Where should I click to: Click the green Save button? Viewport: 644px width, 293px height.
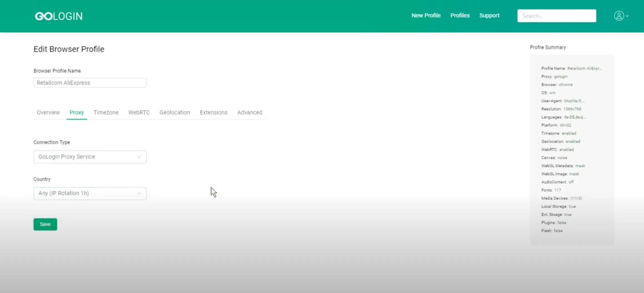[x=45, y=224]
